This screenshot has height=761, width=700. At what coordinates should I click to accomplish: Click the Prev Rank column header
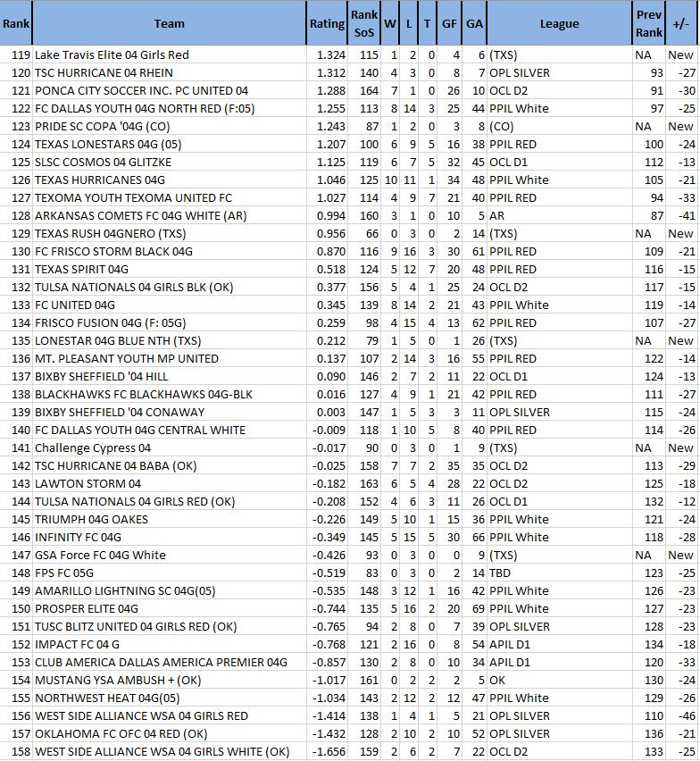(649, 23)
